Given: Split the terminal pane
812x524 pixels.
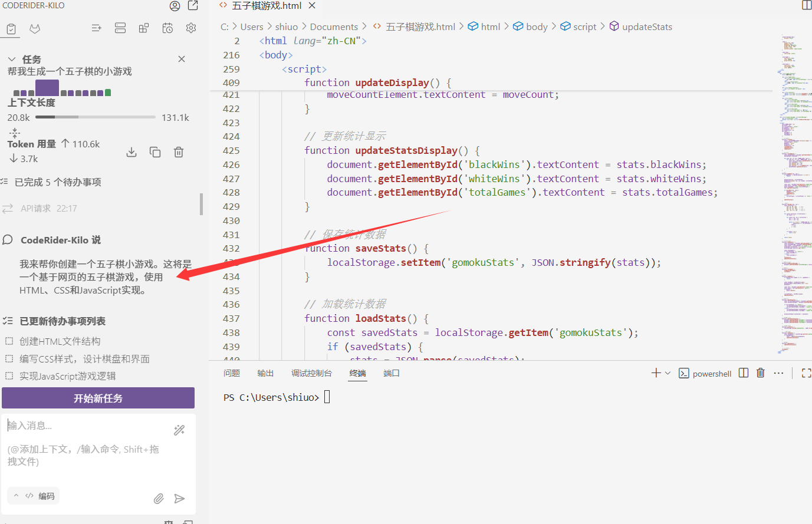Looking at the screenshot, I should 744,373.
